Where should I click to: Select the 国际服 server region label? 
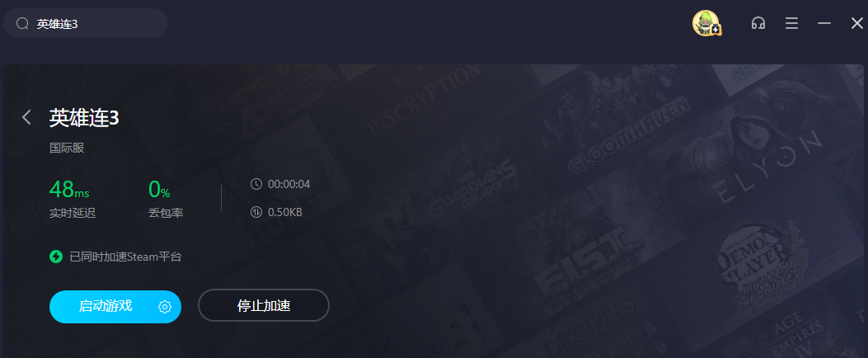(67, 148)
